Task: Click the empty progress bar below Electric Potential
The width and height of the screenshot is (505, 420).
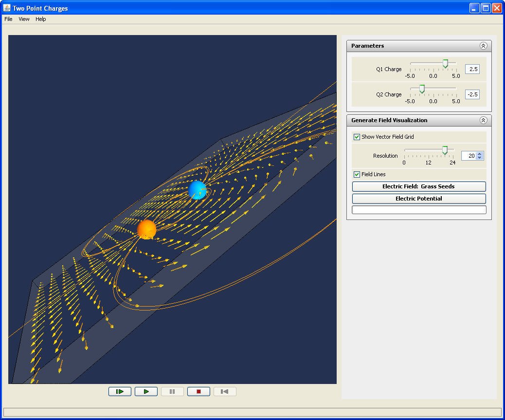Action: click(419, 210)
